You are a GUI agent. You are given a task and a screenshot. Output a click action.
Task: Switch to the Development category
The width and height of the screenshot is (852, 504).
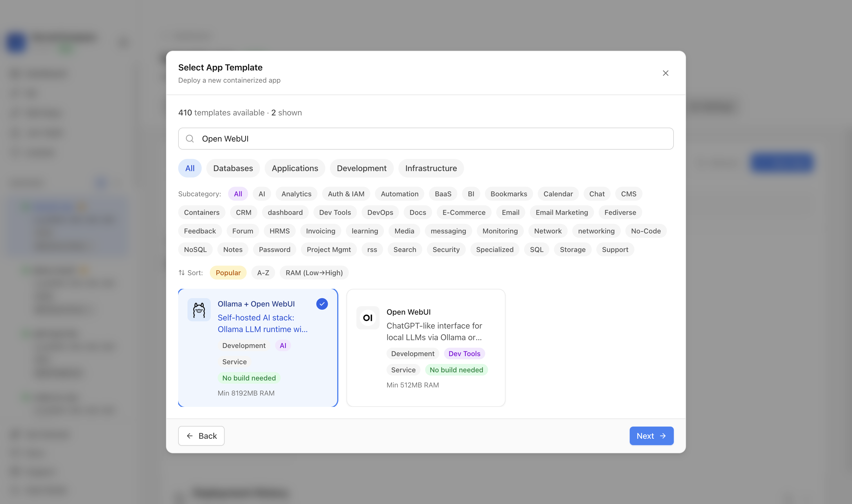coord(362,168)
